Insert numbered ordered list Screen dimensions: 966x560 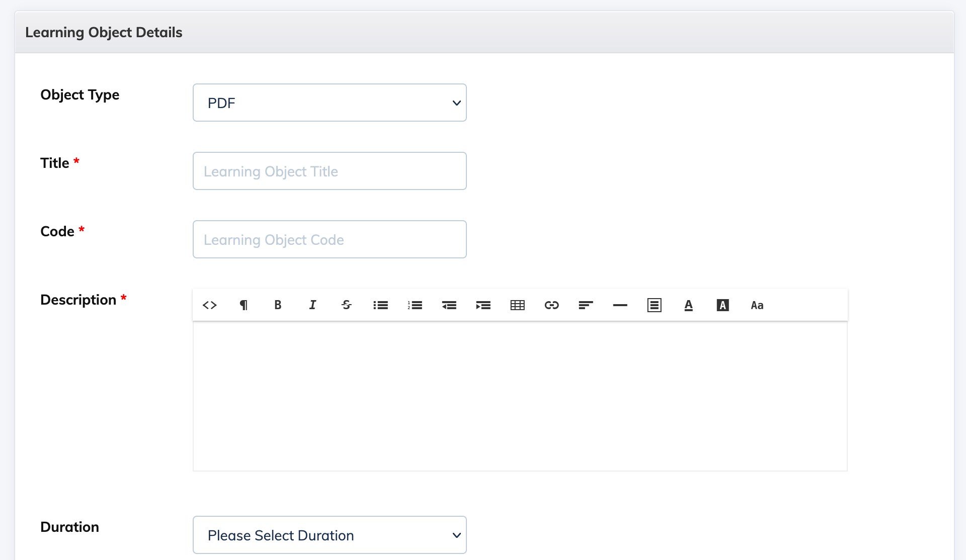coord(415,305)
